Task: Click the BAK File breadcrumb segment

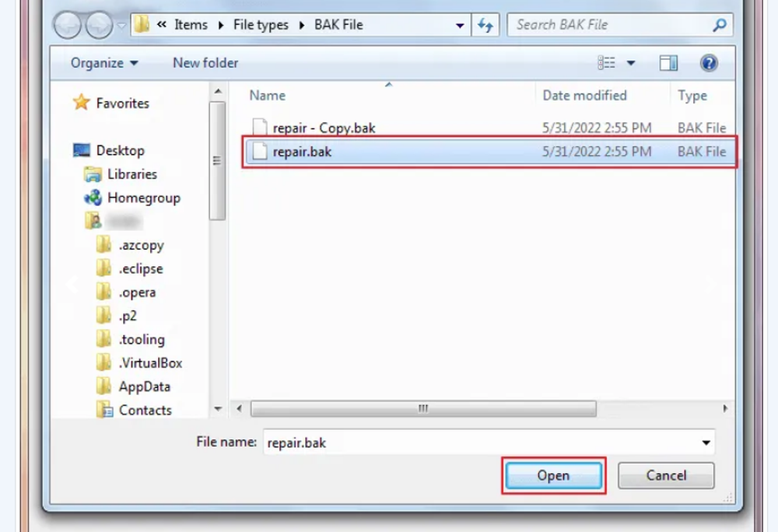Action: pos(338,25)
